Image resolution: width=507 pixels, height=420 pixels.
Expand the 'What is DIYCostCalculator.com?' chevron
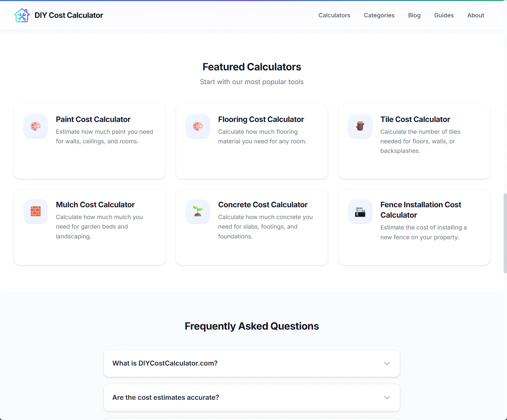(x=387, y=363)
